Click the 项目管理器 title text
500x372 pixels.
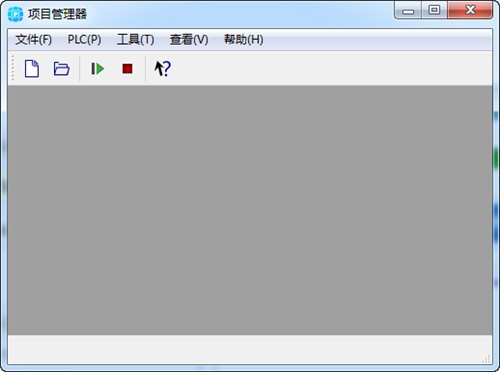click(57, 14)
